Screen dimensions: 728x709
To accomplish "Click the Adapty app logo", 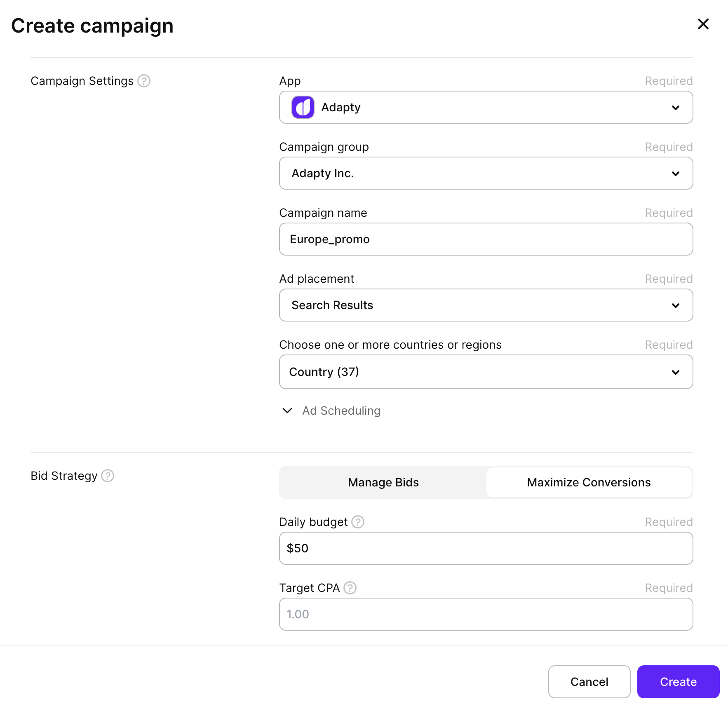I will (303, 107).
